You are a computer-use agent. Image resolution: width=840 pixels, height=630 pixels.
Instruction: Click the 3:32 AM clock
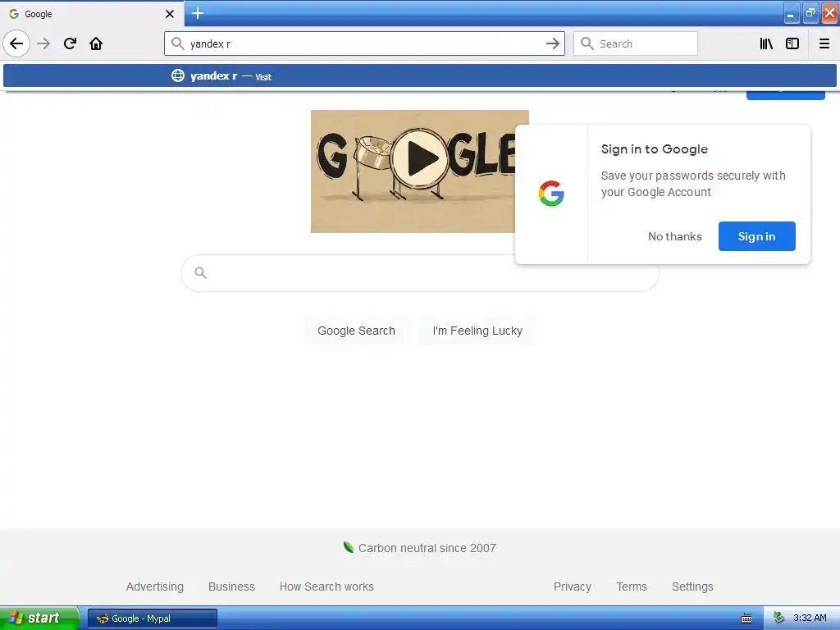810,618
